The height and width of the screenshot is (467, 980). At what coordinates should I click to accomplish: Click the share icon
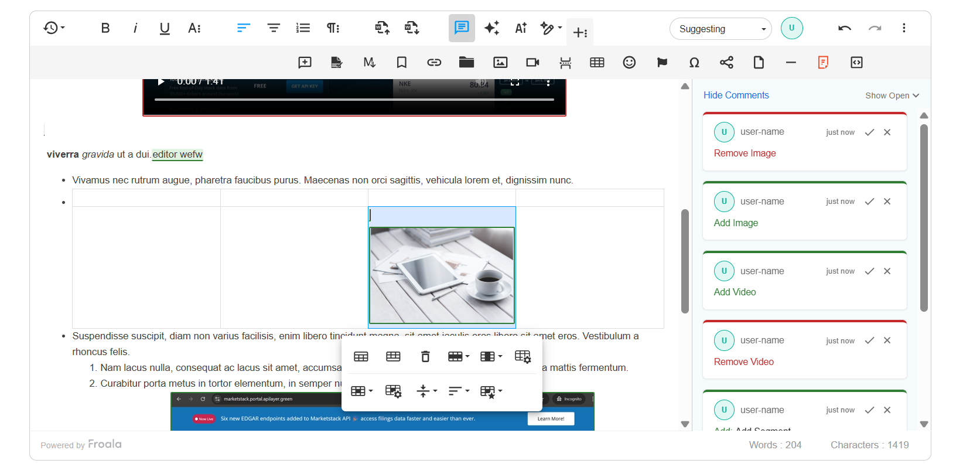[726, 63]
